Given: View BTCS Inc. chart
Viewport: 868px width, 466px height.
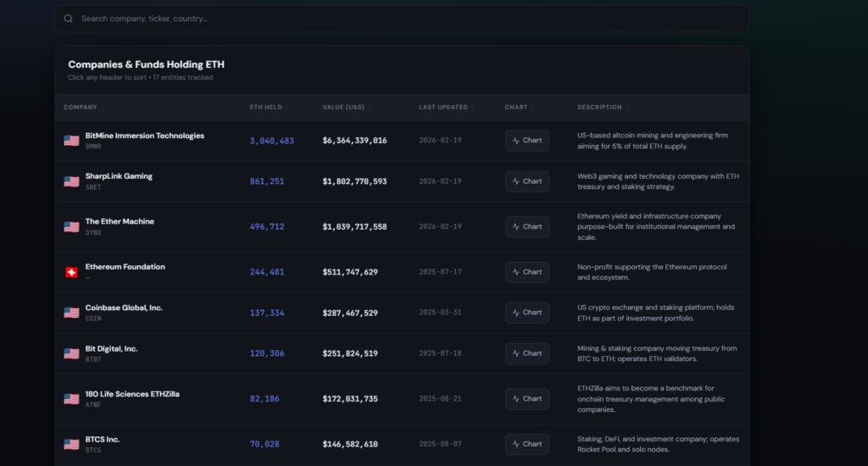Looking at the screenshot, I should tap(526, 444).
